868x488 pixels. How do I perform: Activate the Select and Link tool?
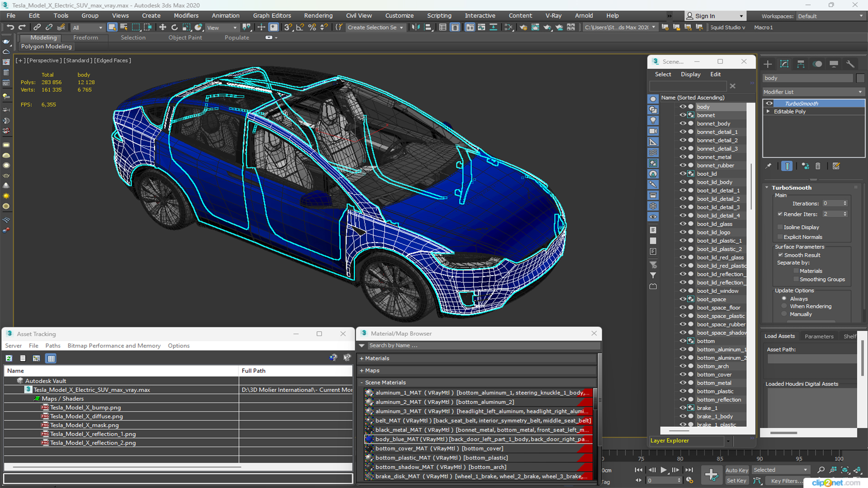coord(37,28)
